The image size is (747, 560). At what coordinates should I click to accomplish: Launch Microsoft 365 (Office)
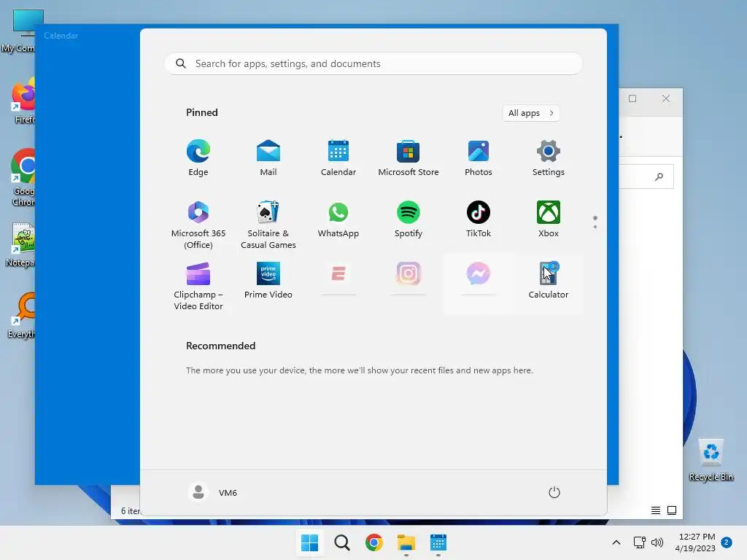[198, 225]
